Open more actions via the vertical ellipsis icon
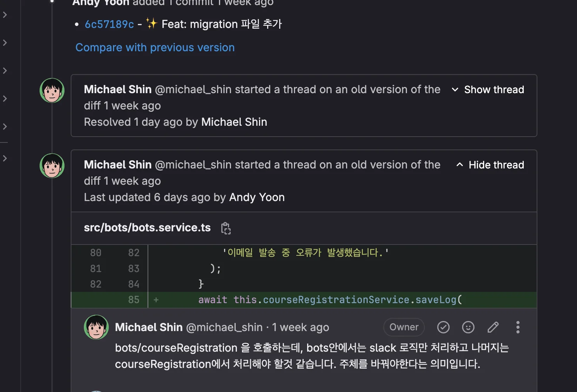This screenshot has height=392, width=577. coord(518,327)
